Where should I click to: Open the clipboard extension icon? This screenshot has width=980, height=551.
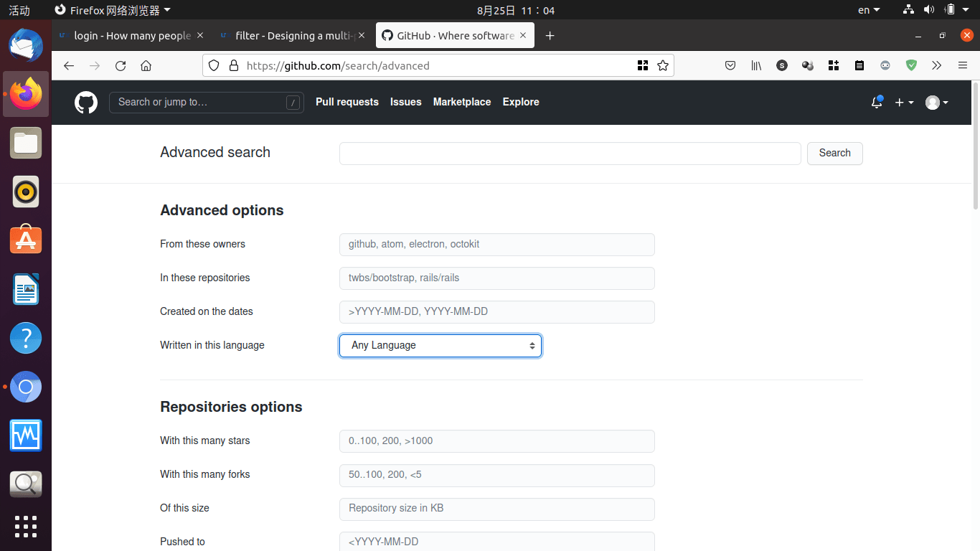click(859, 65)
